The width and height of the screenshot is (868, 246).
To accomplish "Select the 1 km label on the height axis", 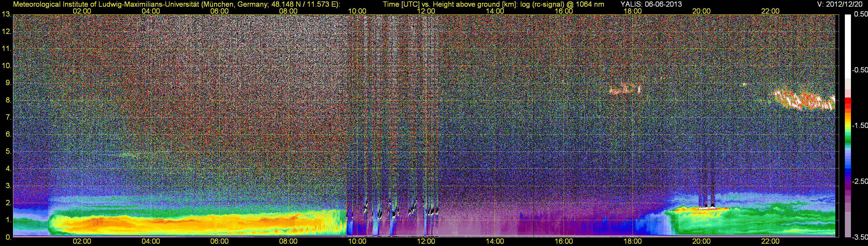I will pyautogui.click(x=8, y=220).
